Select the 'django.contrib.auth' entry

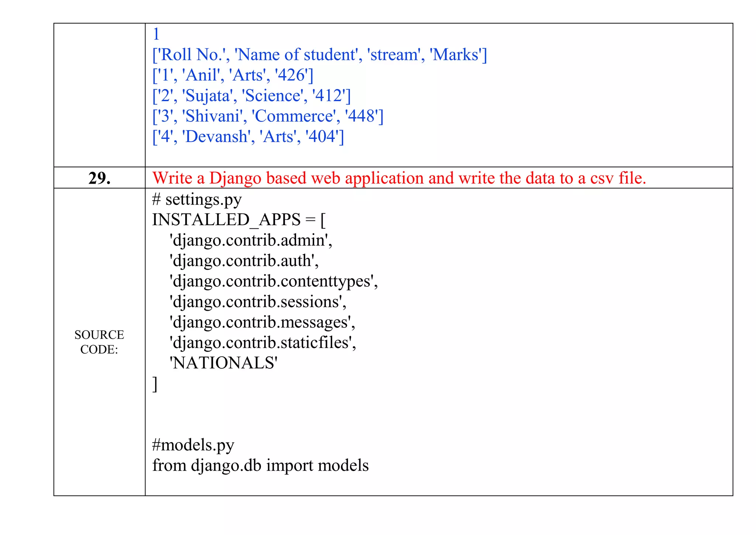coord(244,261)
